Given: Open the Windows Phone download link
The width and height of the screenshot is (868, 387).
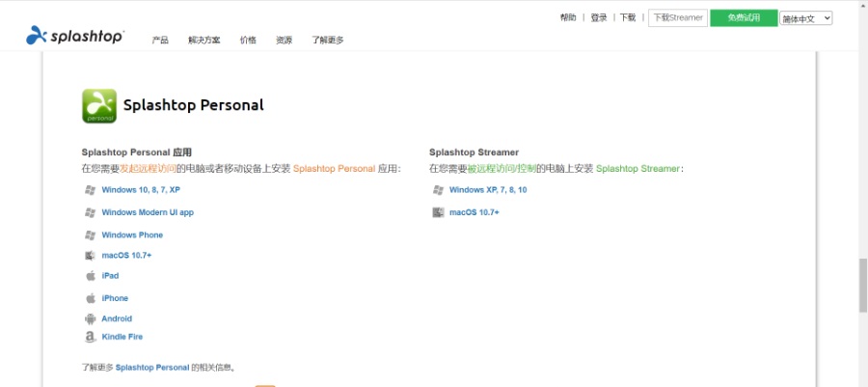Looking at the screenshot, I should coord(132,235).
